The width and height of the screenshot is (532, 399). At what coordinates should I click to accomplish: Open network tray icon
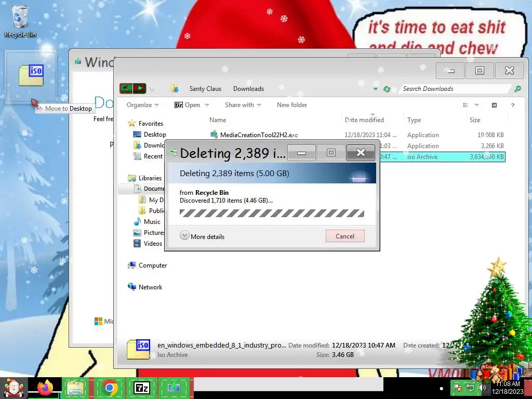click(470, 388)
